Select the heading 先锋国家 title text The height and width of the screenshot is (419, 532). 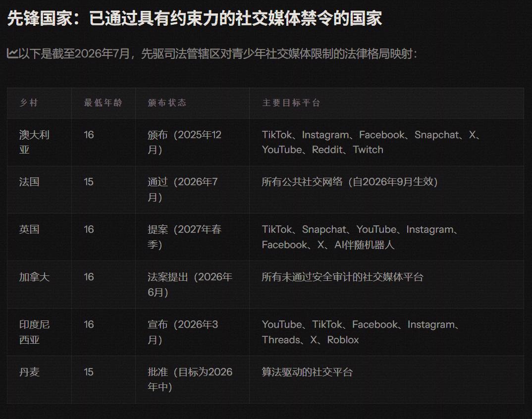pos(194,18)
